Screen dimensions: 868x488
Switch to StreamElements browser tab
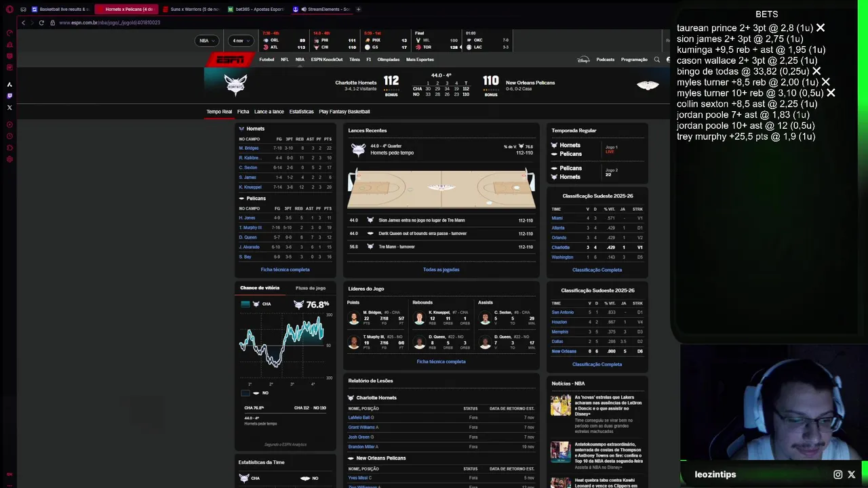[x=321, y=9]
